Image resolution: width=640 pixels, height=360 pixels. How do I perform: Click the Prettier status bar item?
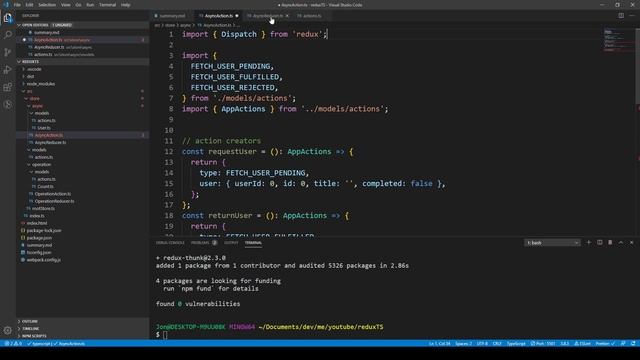(x=605, y=344)
